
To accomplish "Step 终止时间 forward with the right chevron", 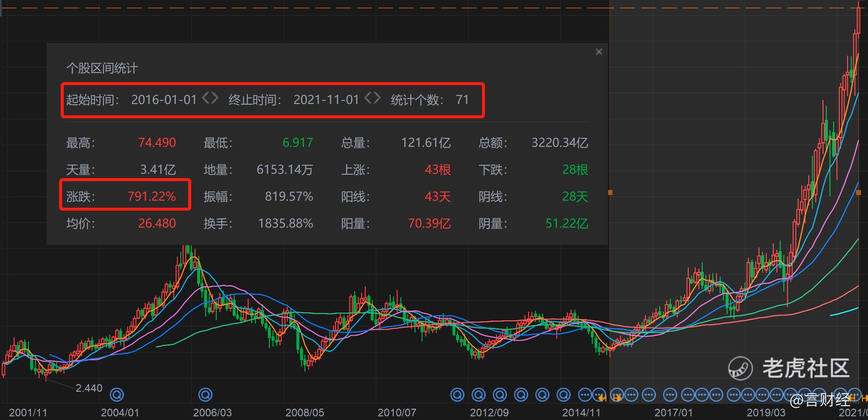I will tap(377, 98).
